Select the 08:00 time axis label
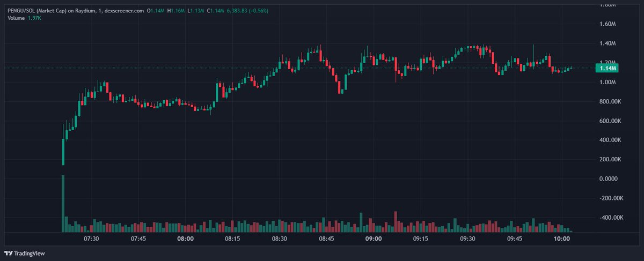The height and width of the screenshot is (261, 644). point(186,238)
